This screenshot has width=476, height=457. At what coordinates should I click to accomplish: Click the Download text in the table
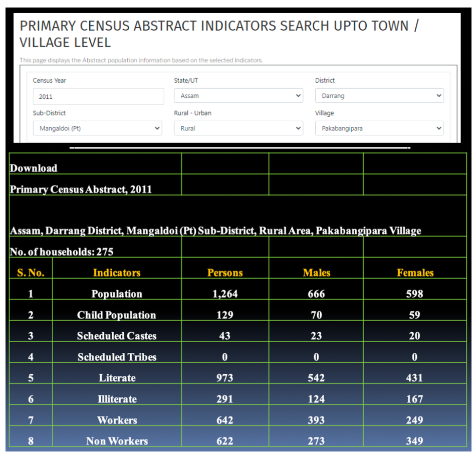(34, 168)
